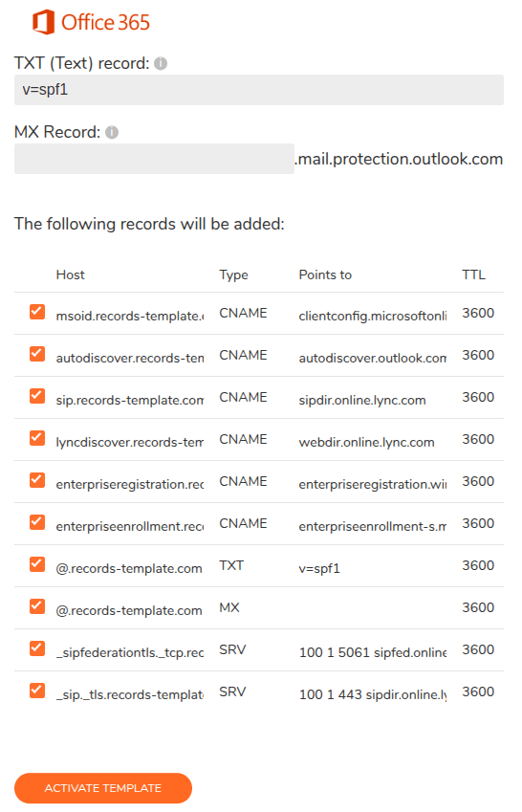The image size is (522, 812).
Task: Click info icon next to TXT record
Action: [161, 63]
